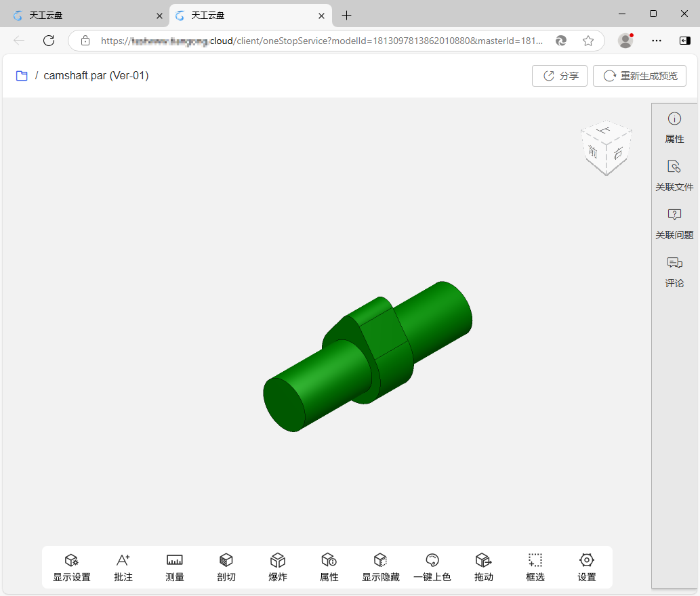The width and height of the screenshot is (700, 596).
Task: Open 属性 in the bottom toolbar
Action: 329,568
